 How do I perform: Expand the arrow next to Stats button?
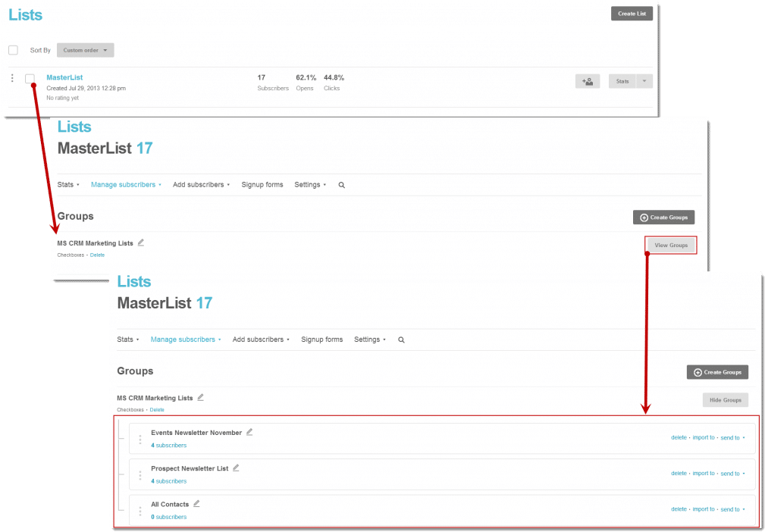pos(644,81)
